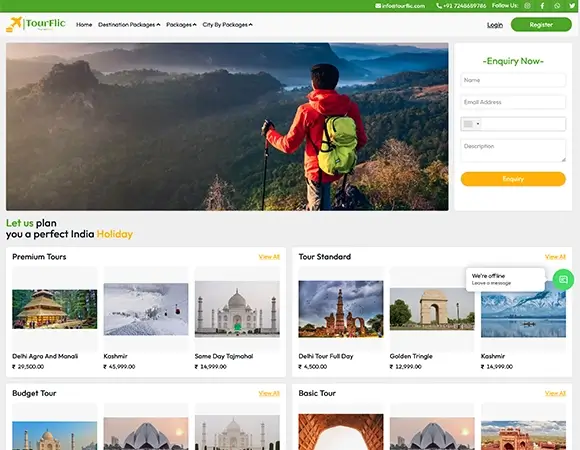Click the email envelope icon in header
This screenshot has height=450, width=580.
tap(378, 6)
